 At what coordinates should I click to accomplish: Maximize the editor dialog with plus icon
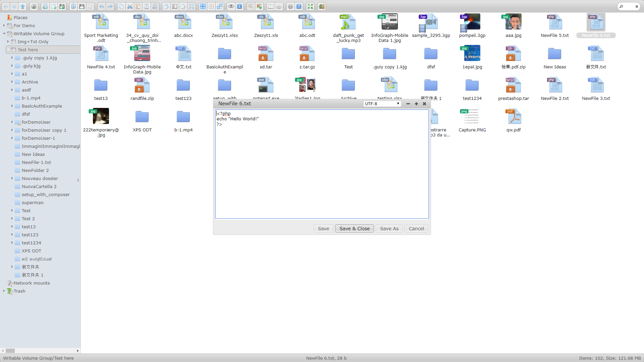[x=416, y=104]
